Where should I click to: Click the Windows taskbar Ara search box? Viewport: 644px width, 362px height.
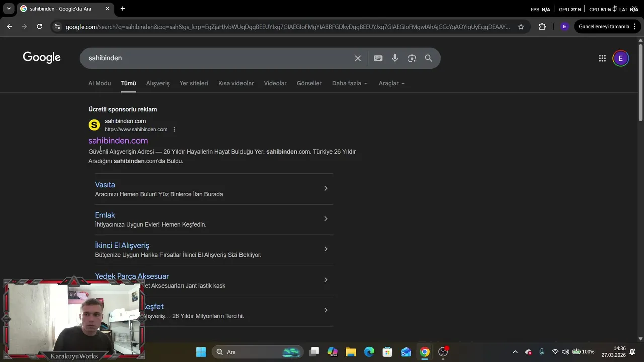[x=258, y=352]
